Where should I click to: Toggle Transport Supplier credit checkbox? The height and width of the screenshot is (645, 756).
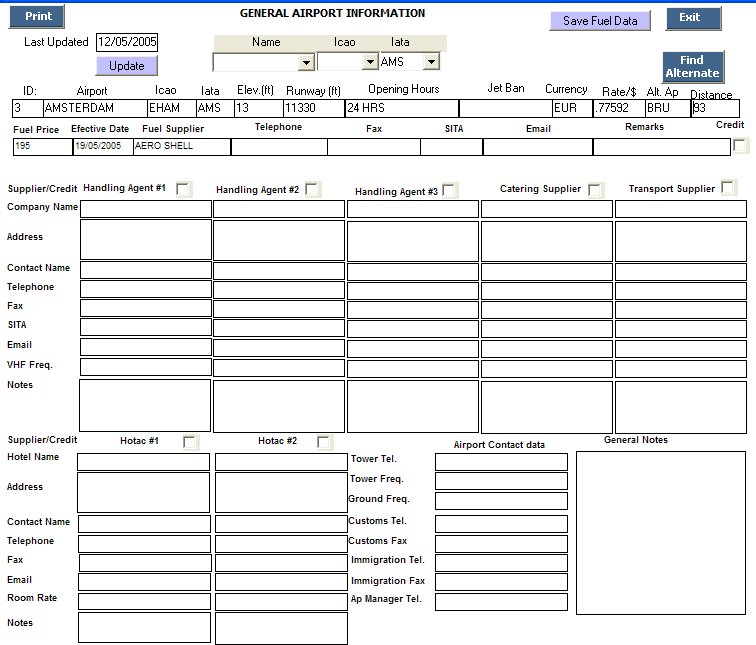728,187
